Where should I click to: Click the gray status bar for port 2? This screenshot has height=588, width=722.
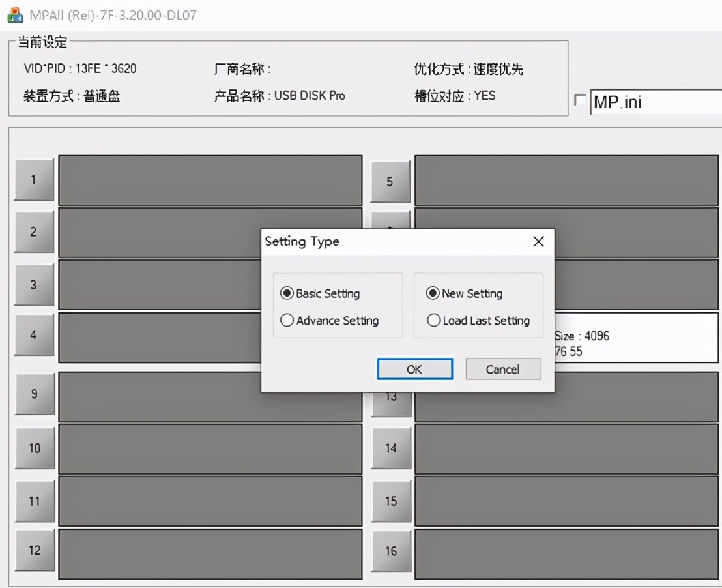[209, 232]
